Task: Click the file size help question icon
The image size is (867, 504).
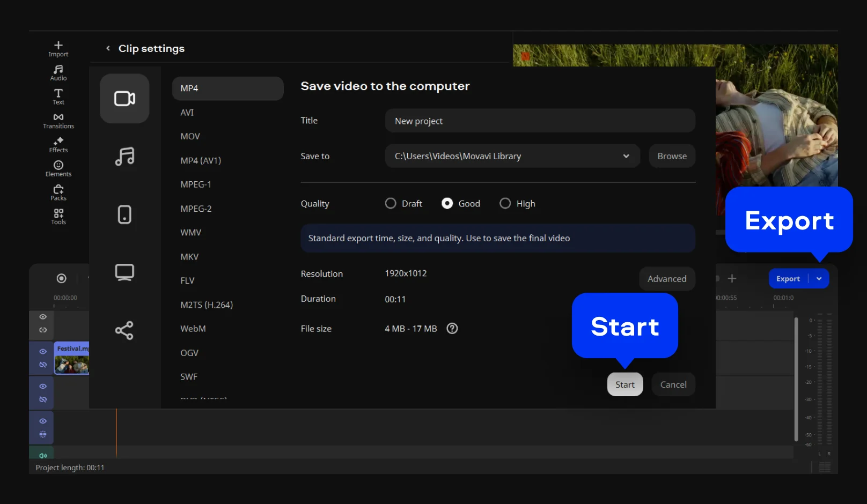Action: click(x=452, y=329)
